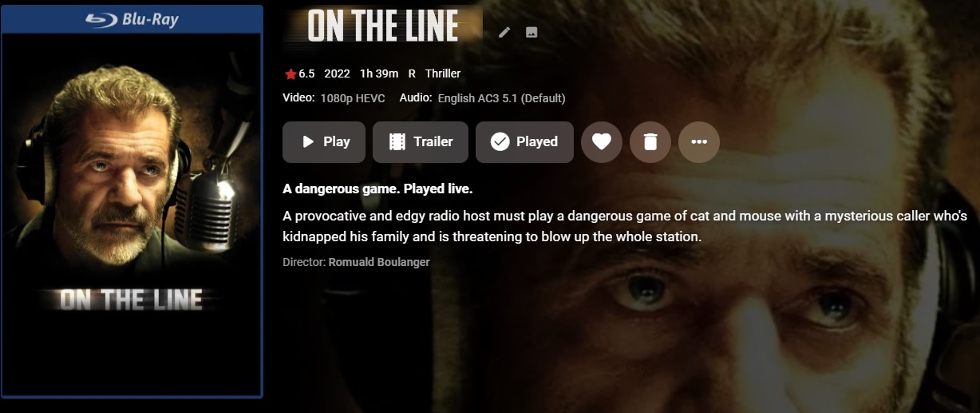Open the edit metadata pencil icon
This screenshot has height=413, width=980.
504,33
